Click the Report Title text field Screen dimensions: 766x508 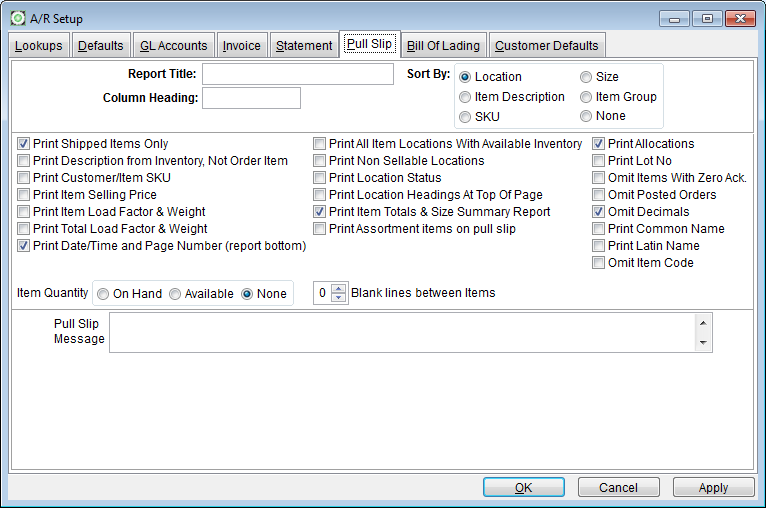click(x=298, y=75)
